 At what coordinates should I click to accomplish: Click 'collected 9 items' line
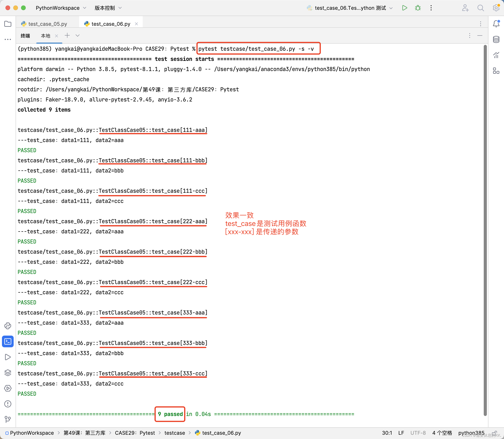tap(44, 110)
